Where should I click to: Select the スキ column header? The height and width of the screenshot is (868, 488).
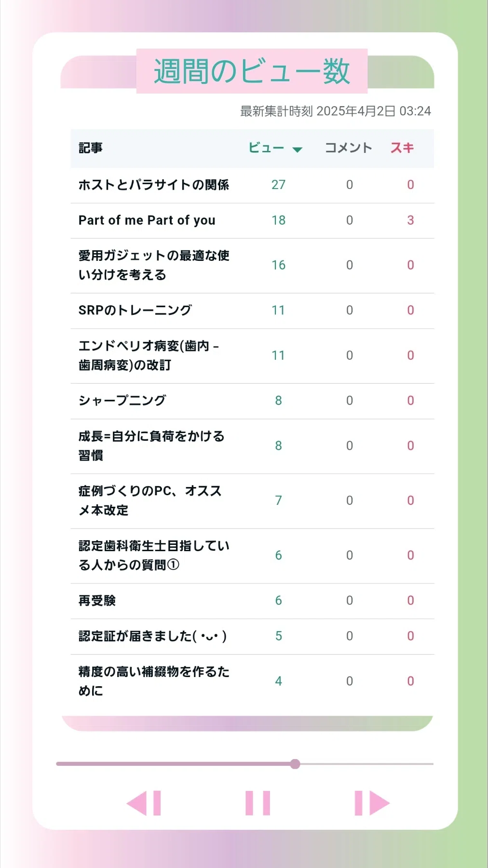pyautogui.click(x=402, y=148)
